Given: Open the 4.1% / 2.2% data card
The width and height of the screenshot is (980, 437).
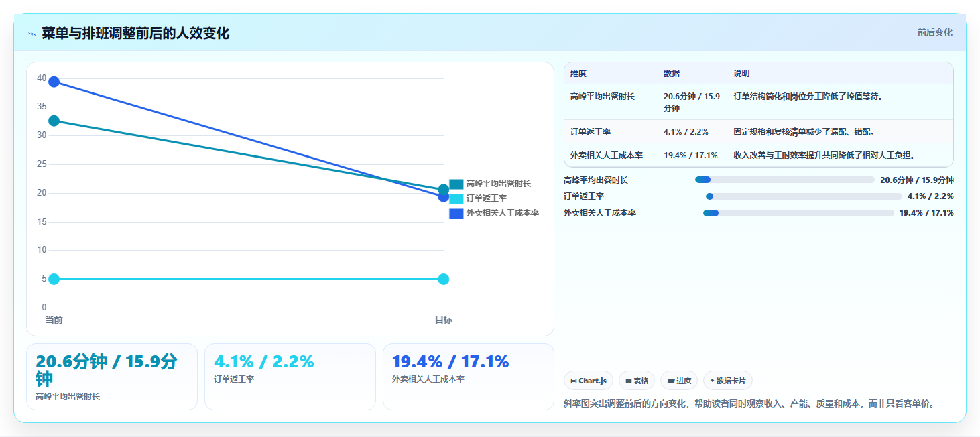Looking at the screenshot, I should click(290, 377).
